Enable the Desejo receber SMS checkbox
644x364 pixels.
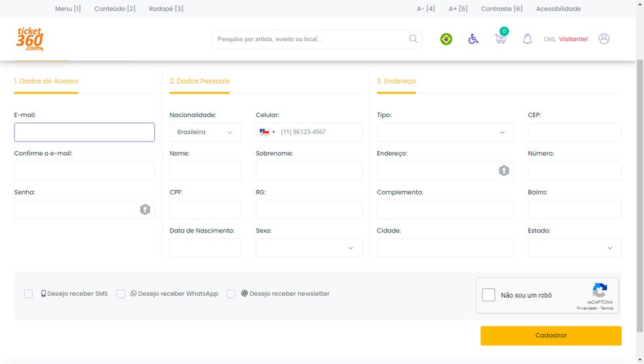(28, 294)
